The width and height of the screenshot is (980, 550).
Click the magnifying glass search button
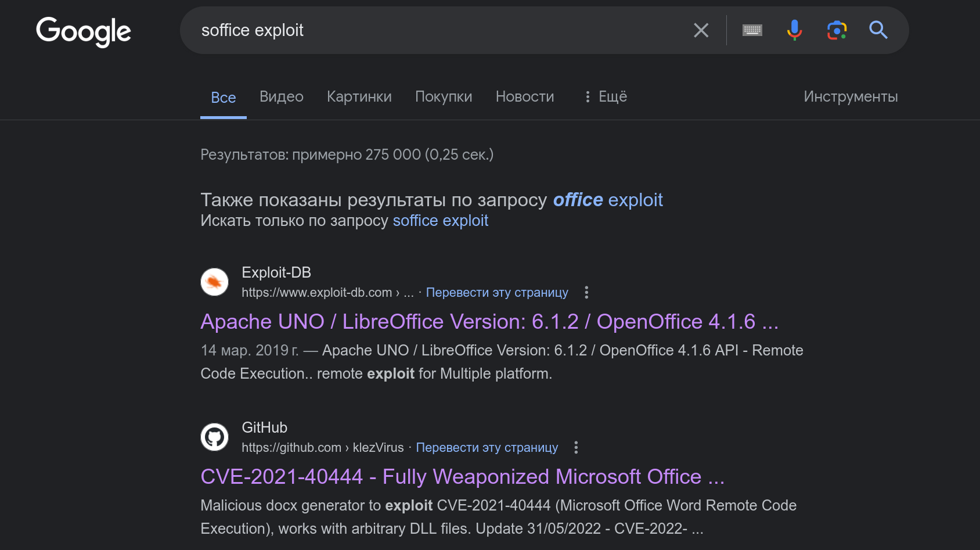878,30
